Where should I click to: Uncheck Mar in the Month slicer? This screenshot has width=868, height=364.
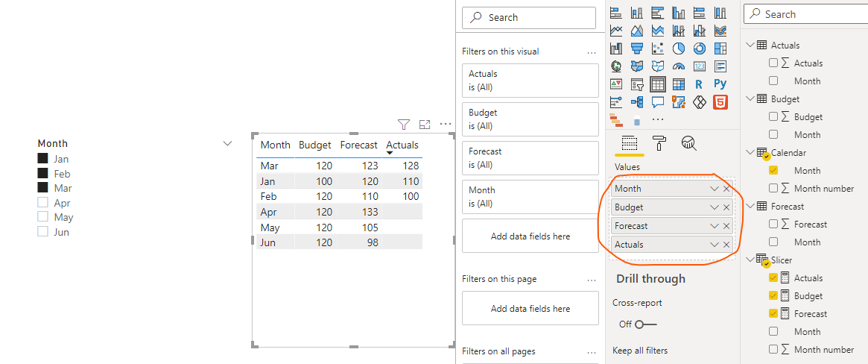(42, 188)
